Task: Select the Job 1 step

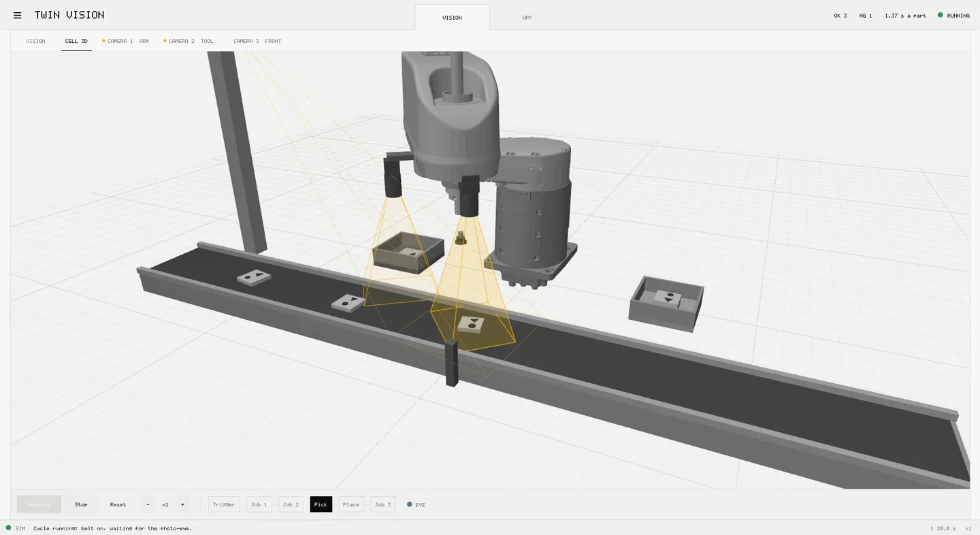Action: [x=259, y=504]
